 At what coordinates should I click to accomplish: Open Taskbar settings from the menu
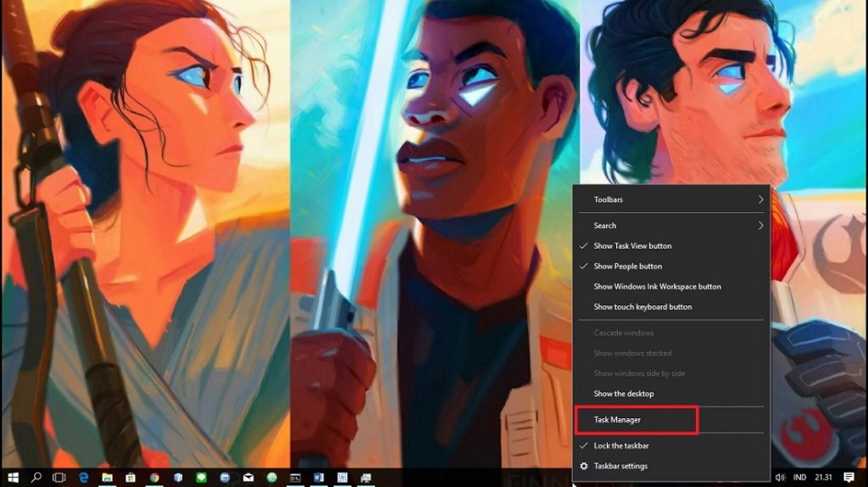coord(620,466)
